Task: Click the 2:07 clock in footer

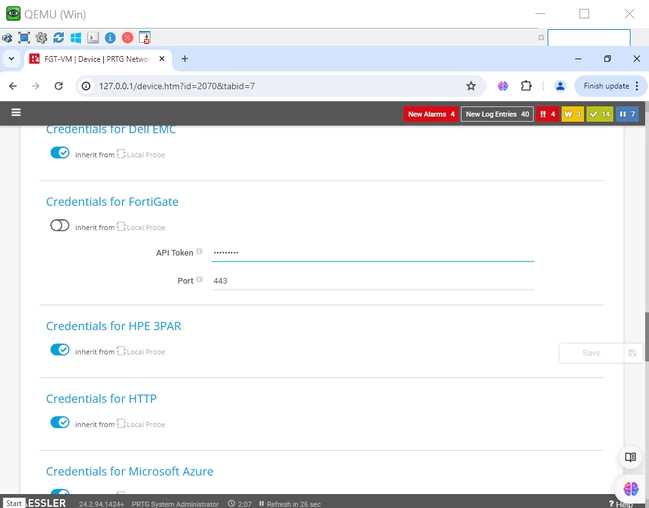Action: coord(240,504)
